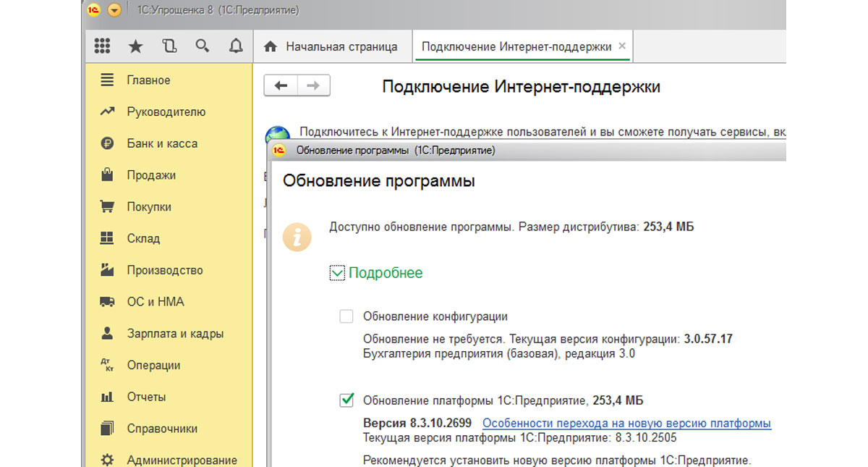Go back with the left arrow button
868x467 pixels.
[x=281, y=86]
